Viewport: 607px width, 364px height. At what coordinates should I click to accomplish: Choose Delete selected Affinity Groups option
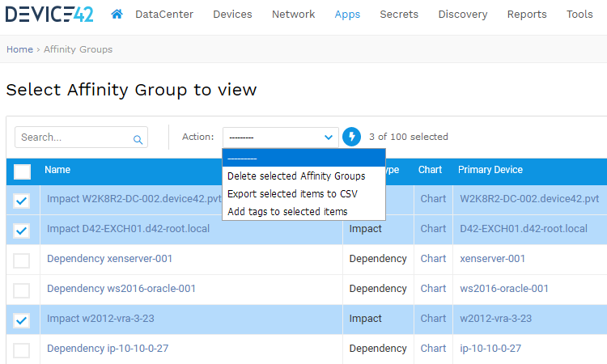pyautogui.click(x=296, y=176)
